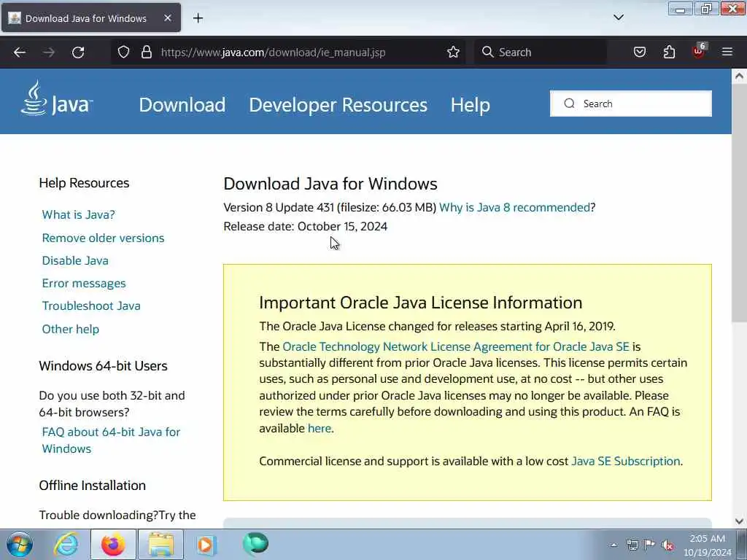The width and height of the screenshot is (747, 560).
Task: Open the Download menu on Java site
Action: point(182,105)
